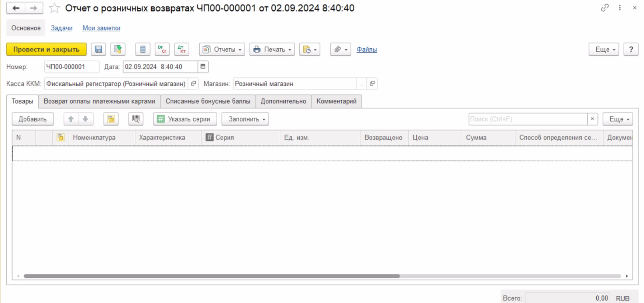Open the document movements list icon
The height and width of the screenshot is (303, 644).
click(x=143, y=50)
